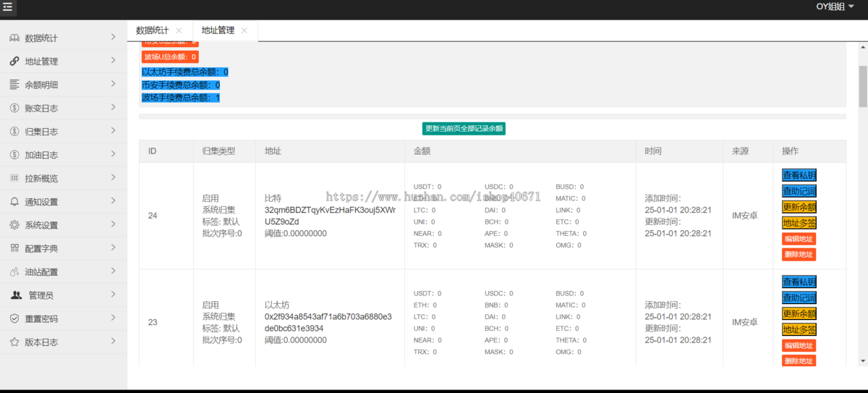Image resolution: width=868 pixels, height=393 pixels.
Task: Click the list icon beside 余额明细
Action: 14,85
